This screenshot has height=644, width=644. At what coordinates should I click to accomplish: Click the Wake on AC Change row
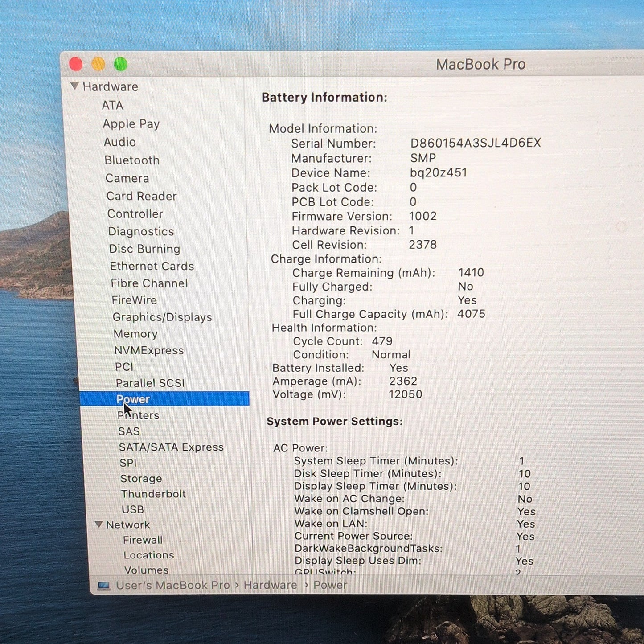tap(413, 499)
